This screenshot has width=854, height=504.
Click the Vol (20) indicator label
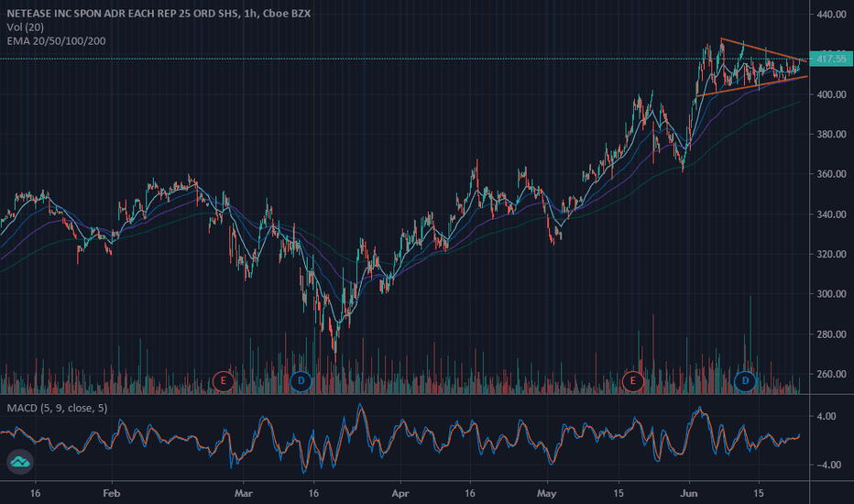(x=25, y=27)
